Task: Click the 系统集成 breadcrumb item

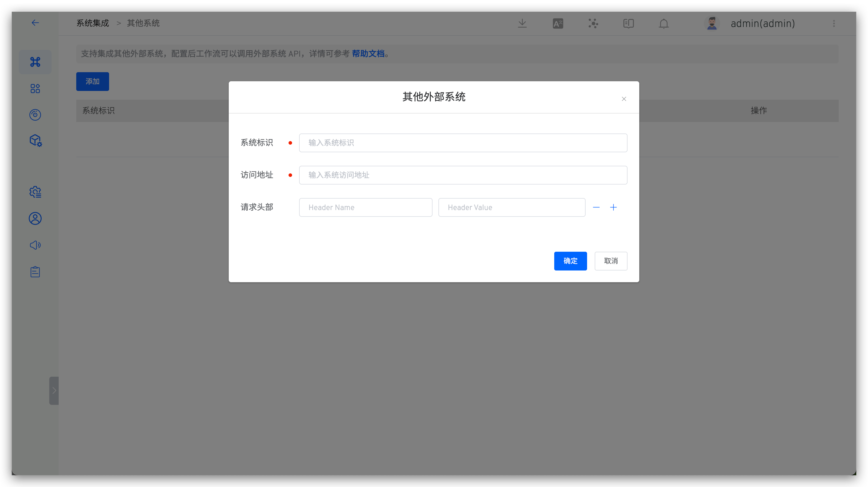Action: pos(93,23)
